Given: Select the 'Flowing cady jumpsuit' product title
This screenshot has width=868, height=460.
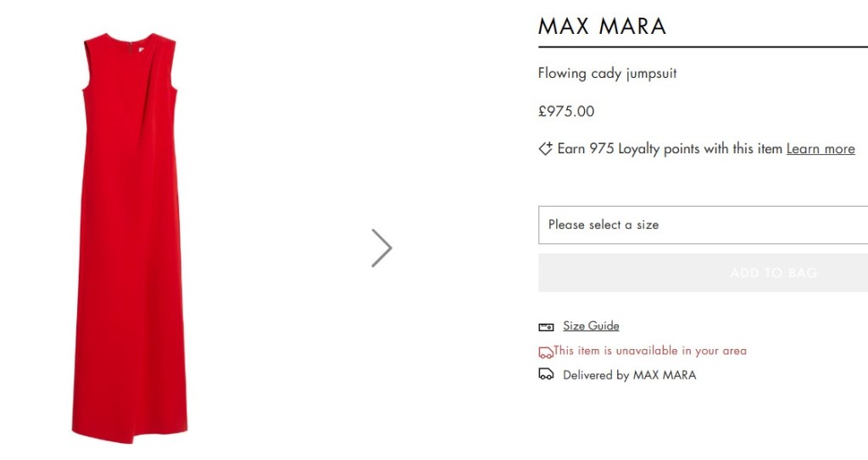Looking at the screenshot, I should coord(607,74).
